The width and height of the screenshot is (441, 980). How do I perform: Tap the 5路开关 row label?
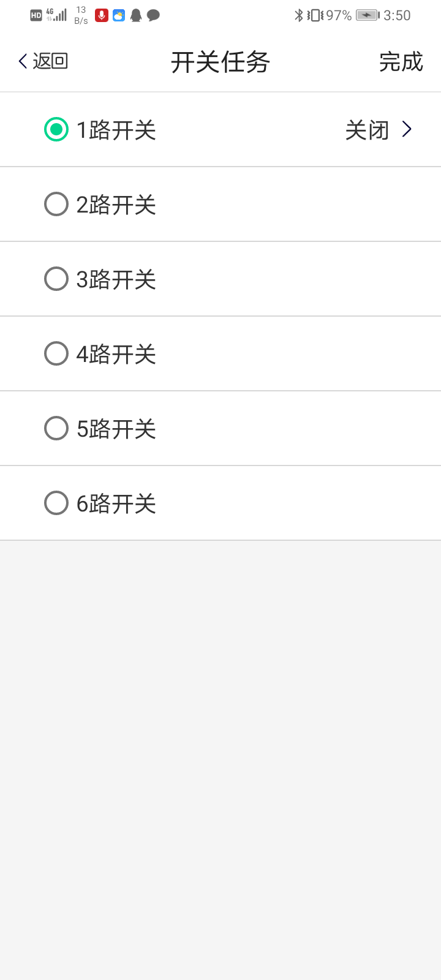click(116, 429)
